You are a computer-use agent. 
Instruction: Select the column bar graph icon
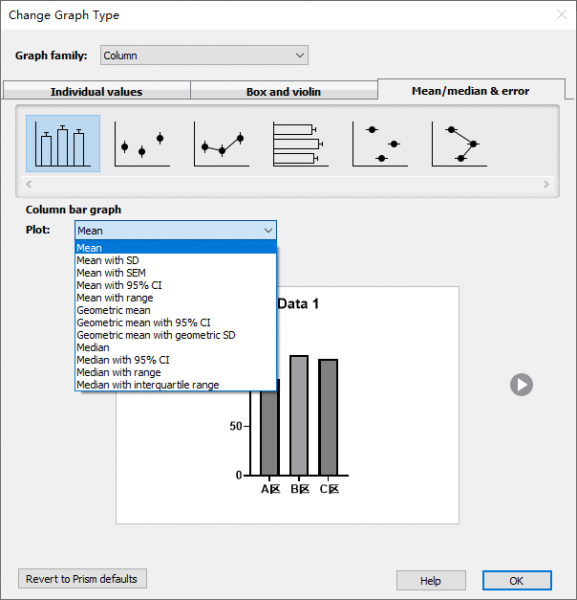[63, 143]
